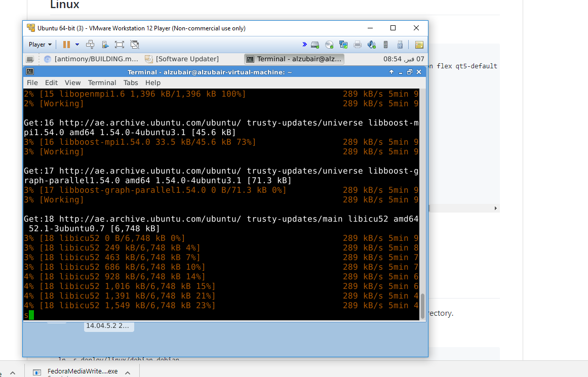Click terminal line Get:16 libboost-mpi URL
This screenshot has height=377, width=588.
(221, 128)
